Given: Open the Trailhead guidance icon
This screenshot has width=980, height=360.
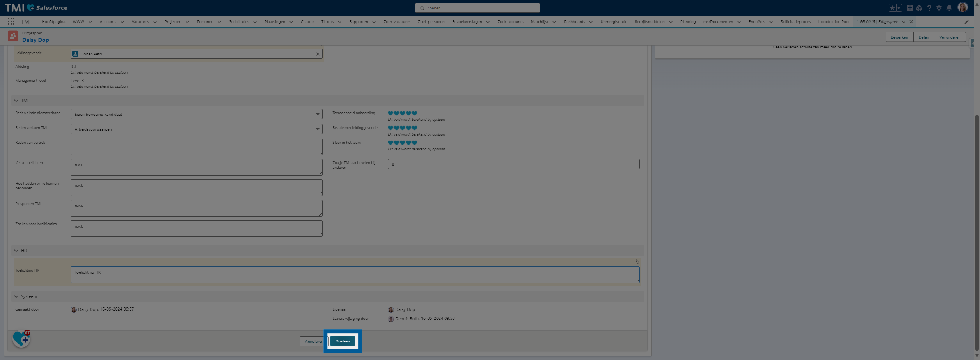Looking at the screenshot, I should (x=919, y=8).
